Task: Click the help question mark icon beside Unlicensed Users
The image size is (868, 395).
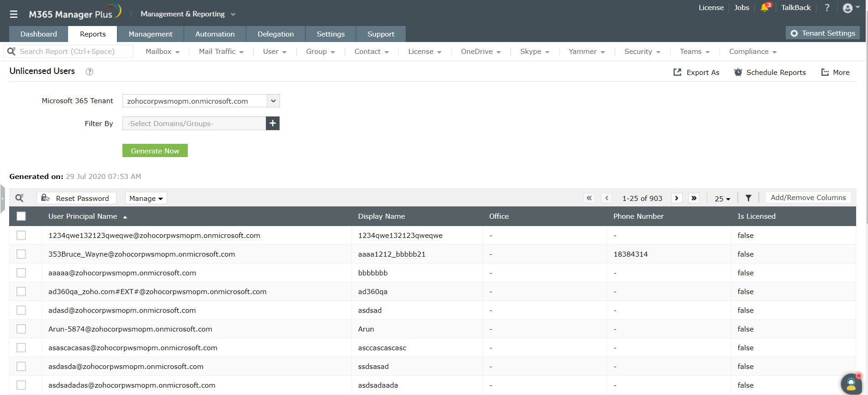Action: 90,72
